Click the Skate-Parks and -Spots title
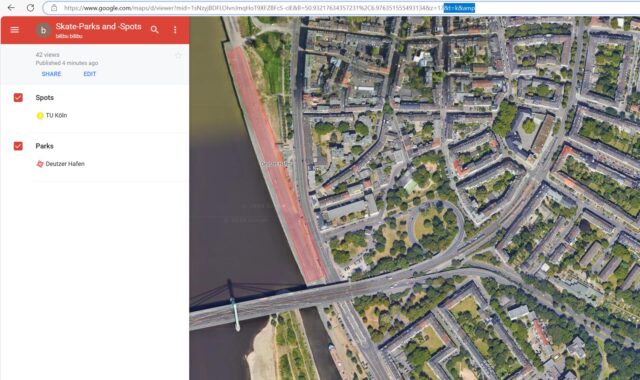640x380 pixels. point(98,27)
